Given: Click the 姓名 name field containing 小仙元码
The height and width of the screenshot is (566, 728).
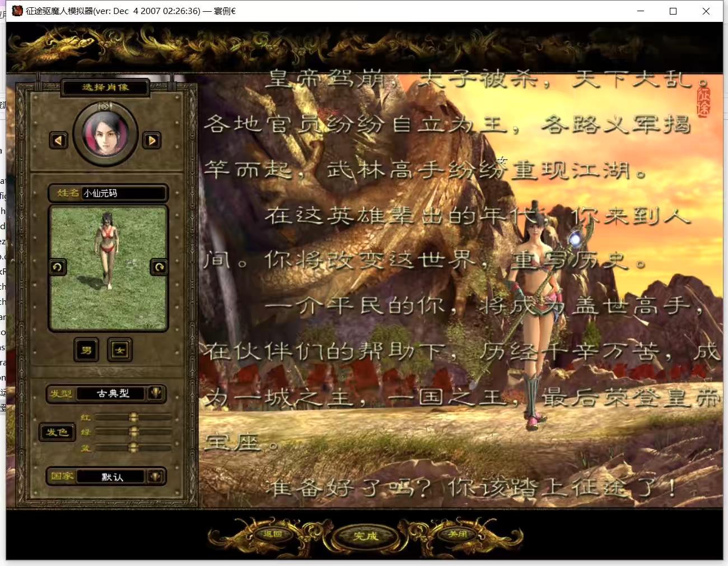Looking at the screenshot, I should pyautogui.click(x=124, y=193).
